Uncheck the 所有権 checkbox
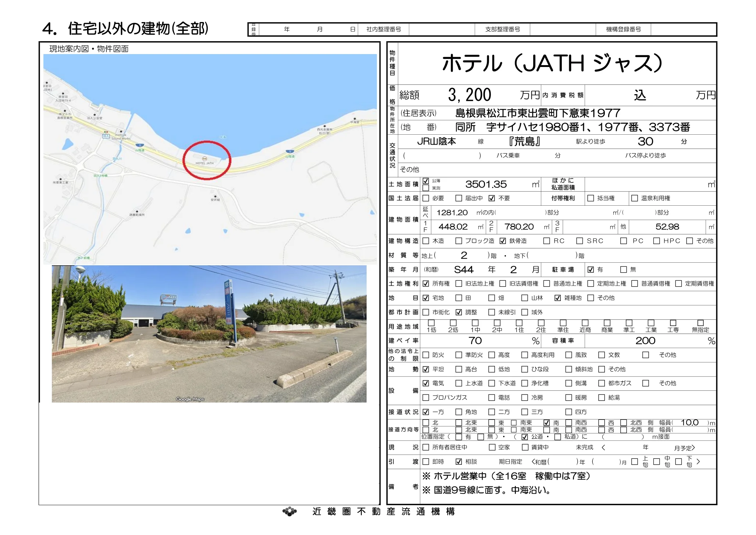Image resolution: width=756 pixels, height=535 pixels. pos(426,284)
